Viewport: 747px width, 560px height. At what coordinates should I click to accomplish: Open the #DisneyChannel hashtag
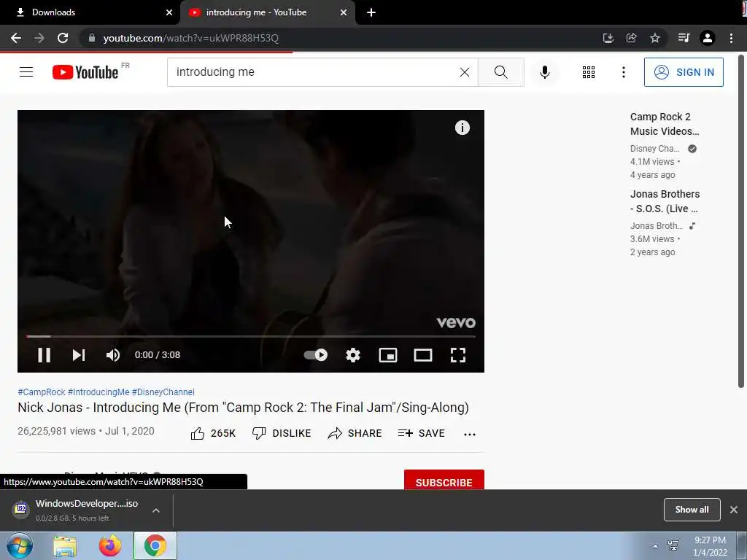point(163,392)
